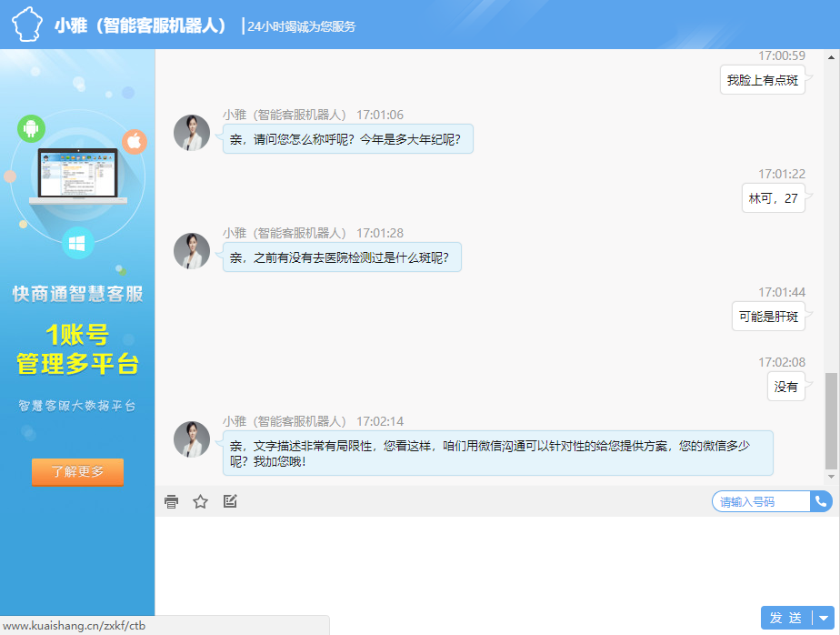Select the chat bubble saying 我脸上有点斑
840x635 pixels.
[x=763, y=80]
